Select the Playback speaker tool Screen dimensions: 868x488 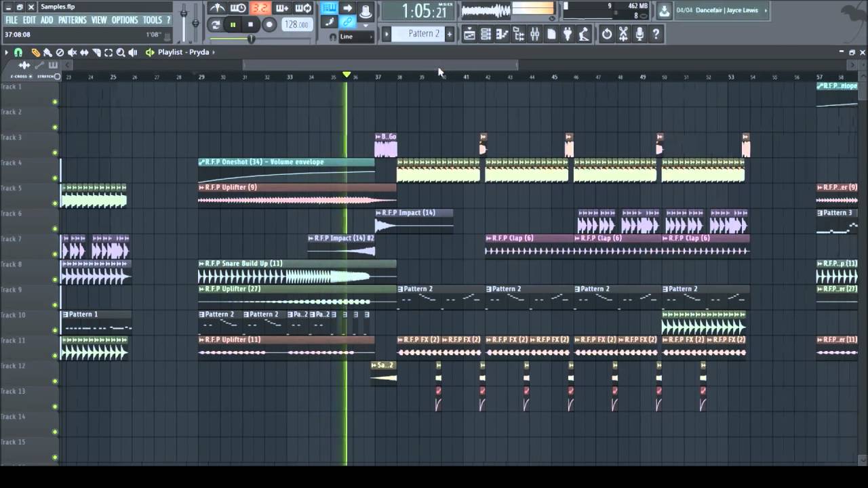pos(133,52)
